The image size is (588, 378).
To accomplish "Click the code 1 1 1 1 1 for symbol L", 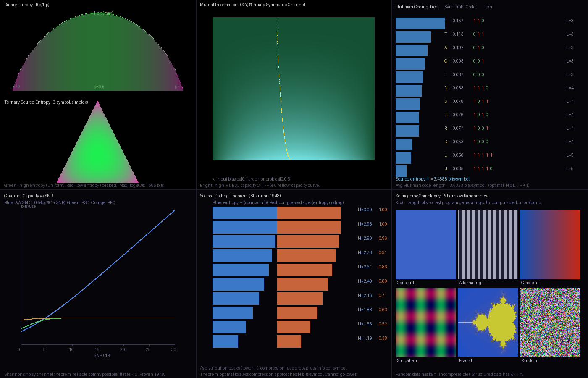I will point(483,155).
